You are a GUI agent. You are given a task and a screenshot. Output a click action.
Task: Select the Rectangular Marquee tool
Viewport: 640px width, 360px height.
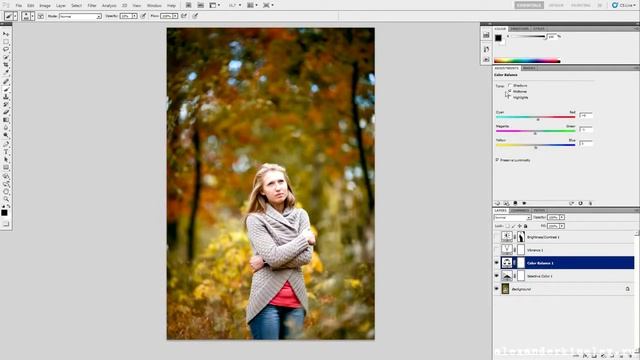coord(6,42)
